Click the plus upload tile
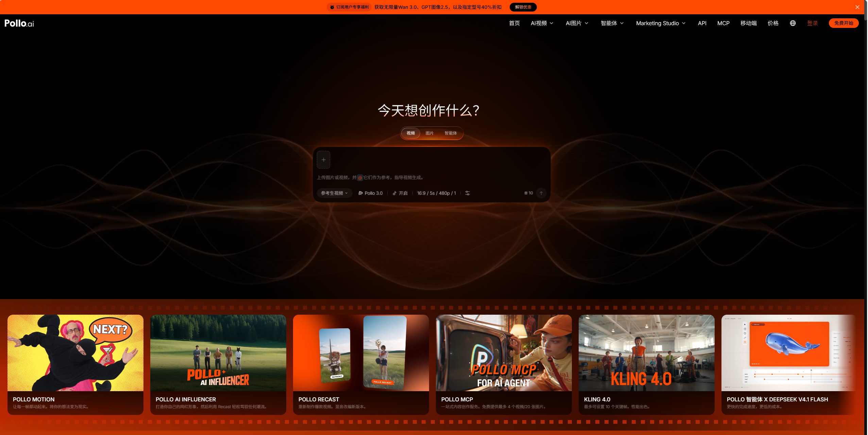This screenshot has width=868, height=435. point(323,160)
